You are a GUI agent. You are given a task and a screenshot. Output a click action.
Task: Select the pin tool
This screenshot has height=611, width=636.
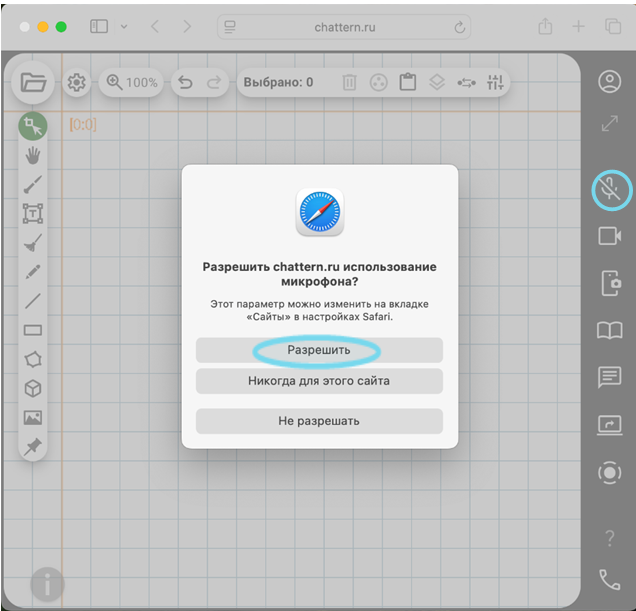click(33, 446)
